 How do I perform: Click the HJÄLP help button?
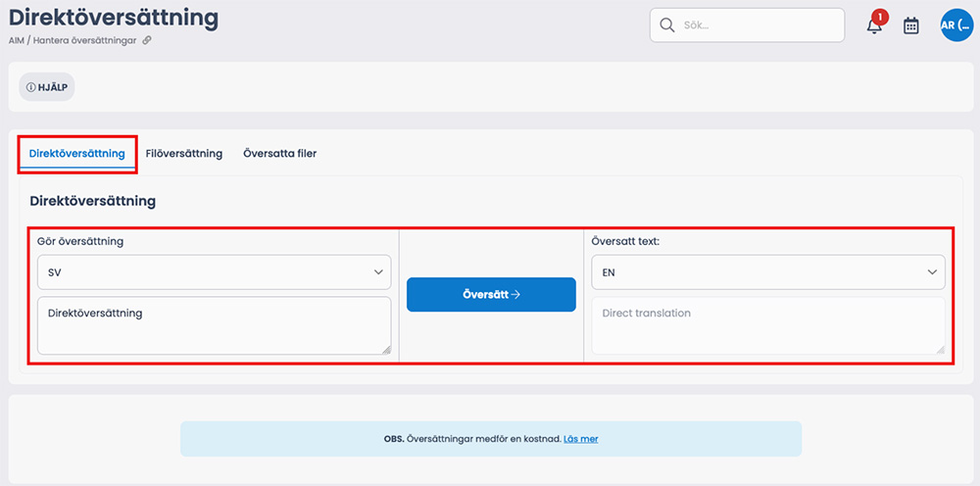[47, 87]
